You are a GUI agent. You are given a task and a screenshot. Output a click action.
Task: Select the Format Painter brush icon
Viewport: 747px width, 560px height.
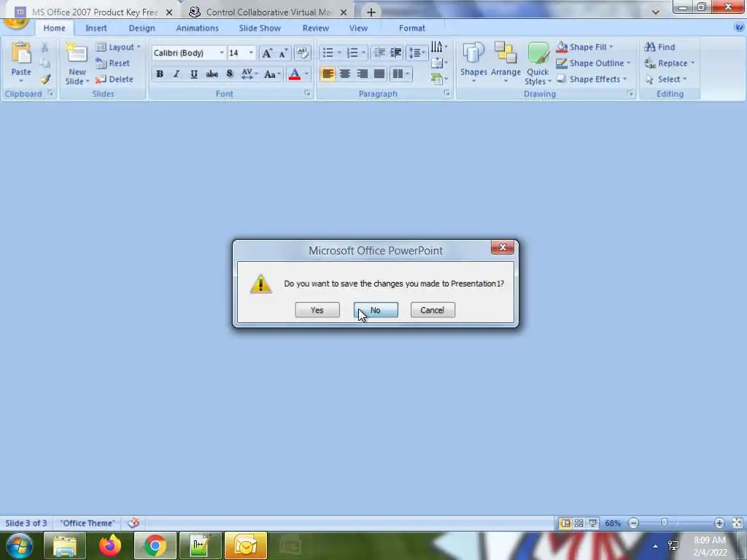click(45, 79)
